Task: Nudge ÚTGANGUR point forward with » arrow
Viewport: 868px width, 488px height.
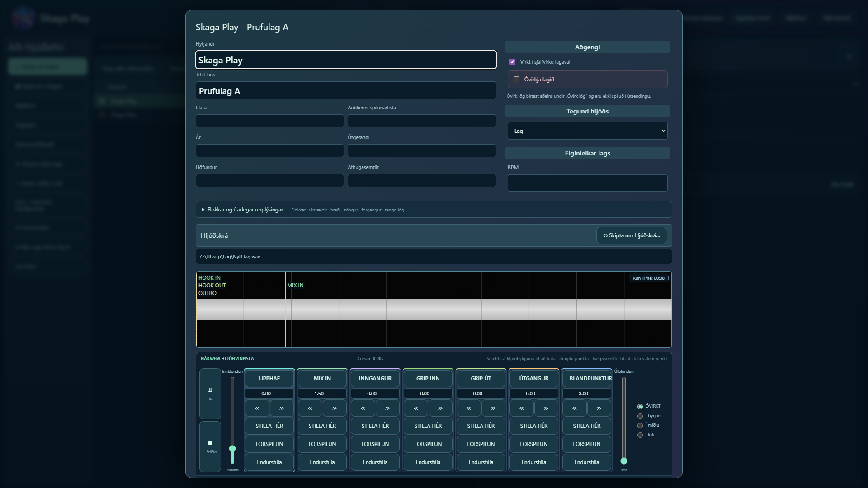Action: (546, 408)
